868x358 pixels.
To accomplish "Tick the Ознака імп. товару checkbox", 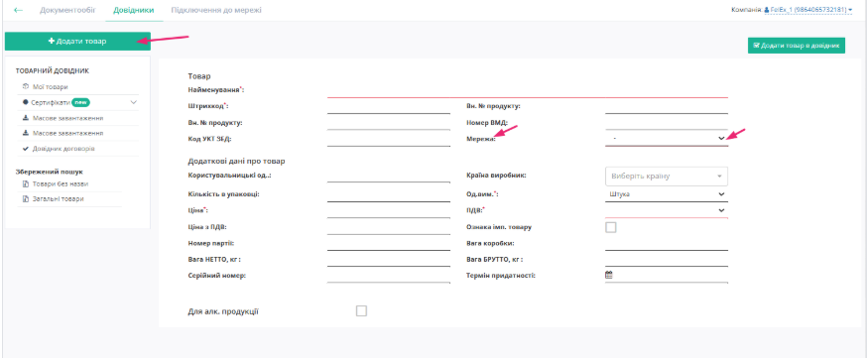I will 611,227.
